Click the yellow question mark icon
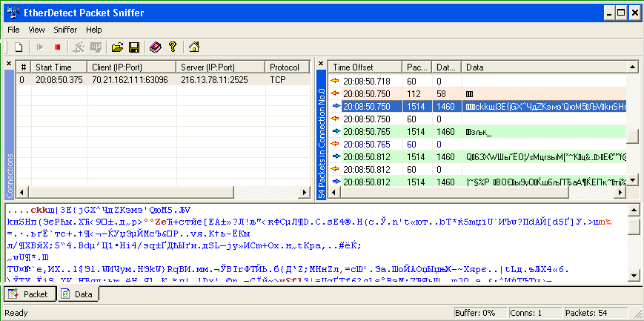 [173, 47]
